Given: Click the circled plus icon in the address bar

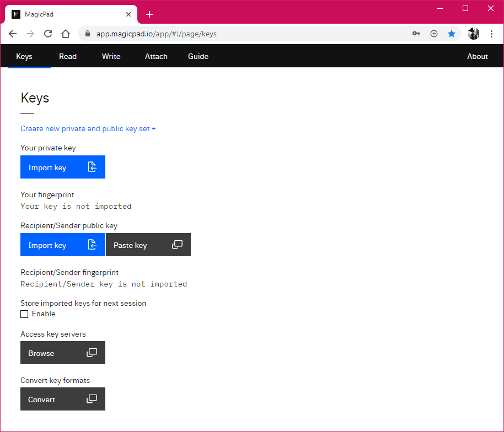Looking at the screenshot, I should [x=434, y=34].
